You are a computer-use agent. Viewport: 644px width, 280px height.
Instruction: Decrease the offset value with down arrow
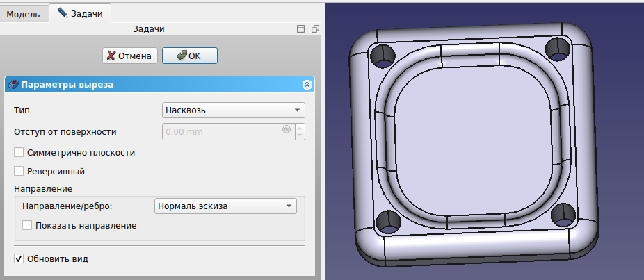300,135
